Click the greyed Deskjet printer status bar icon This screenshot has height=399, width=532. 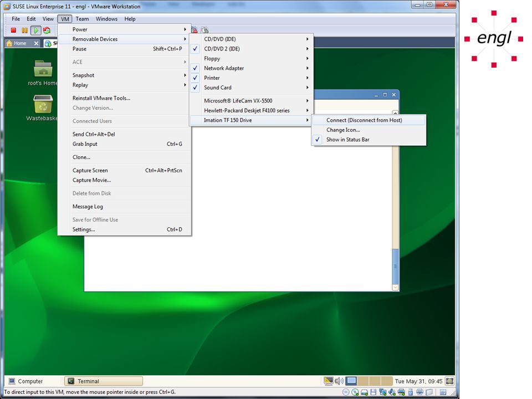420,392
